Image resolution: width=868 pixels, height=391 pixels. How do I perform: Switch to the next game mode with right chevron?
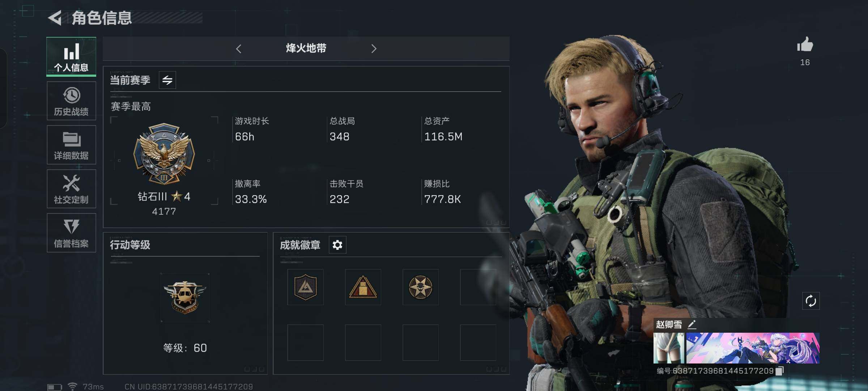[374, 49]
